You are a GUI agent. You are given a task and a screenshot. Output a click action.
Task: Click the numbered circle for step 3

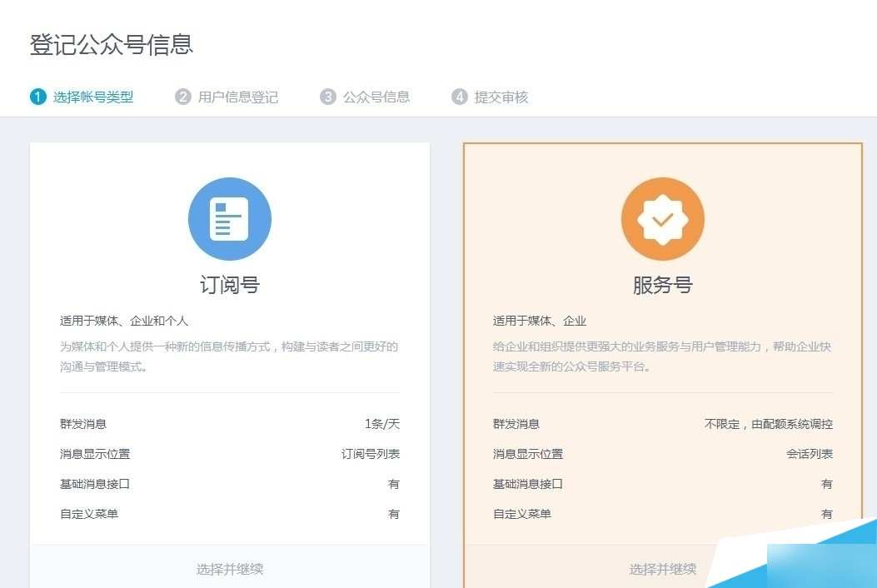[x=327, y=97]
